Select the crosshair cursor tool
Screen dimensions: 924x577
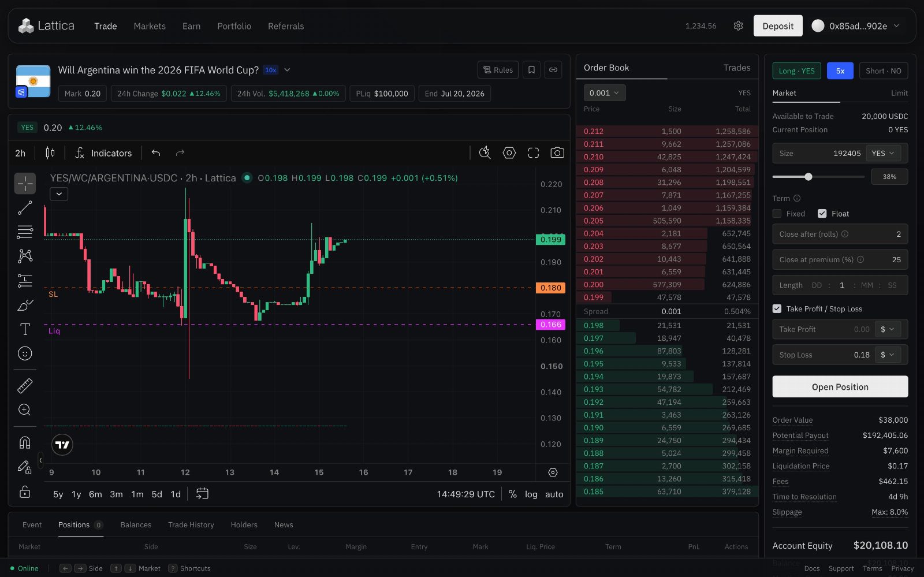[x=25, y=184]
